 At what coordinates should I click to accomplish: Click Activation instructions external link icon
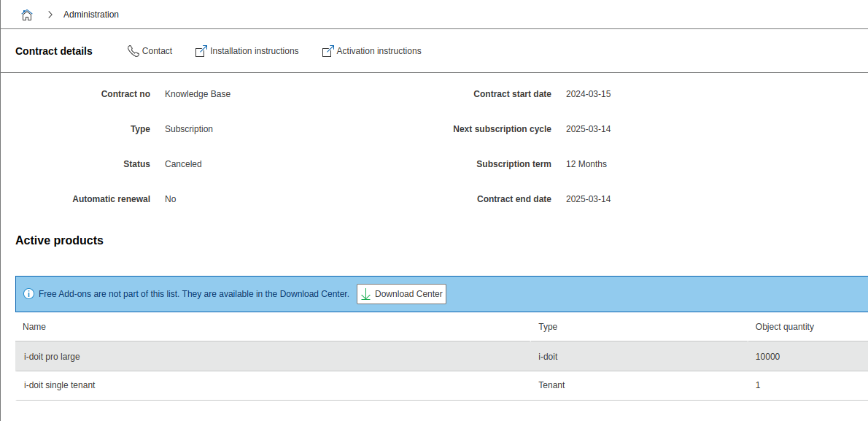328,51
